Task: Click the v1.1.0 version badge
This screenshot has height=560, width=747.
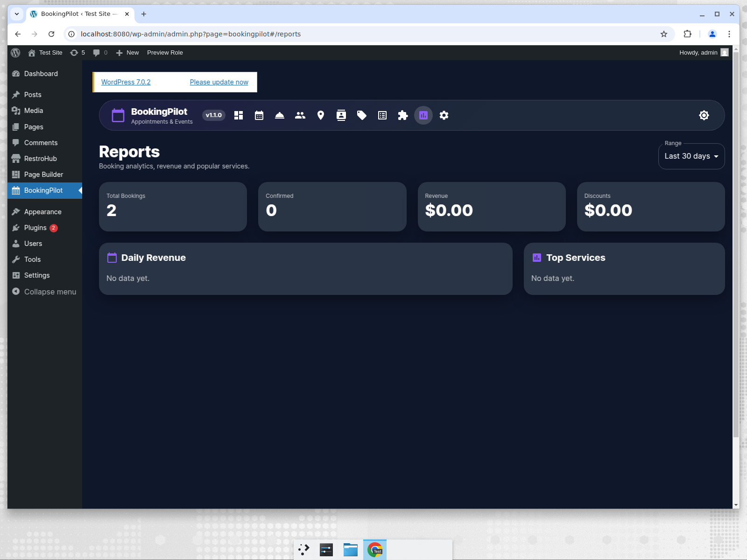Action: 214,115
